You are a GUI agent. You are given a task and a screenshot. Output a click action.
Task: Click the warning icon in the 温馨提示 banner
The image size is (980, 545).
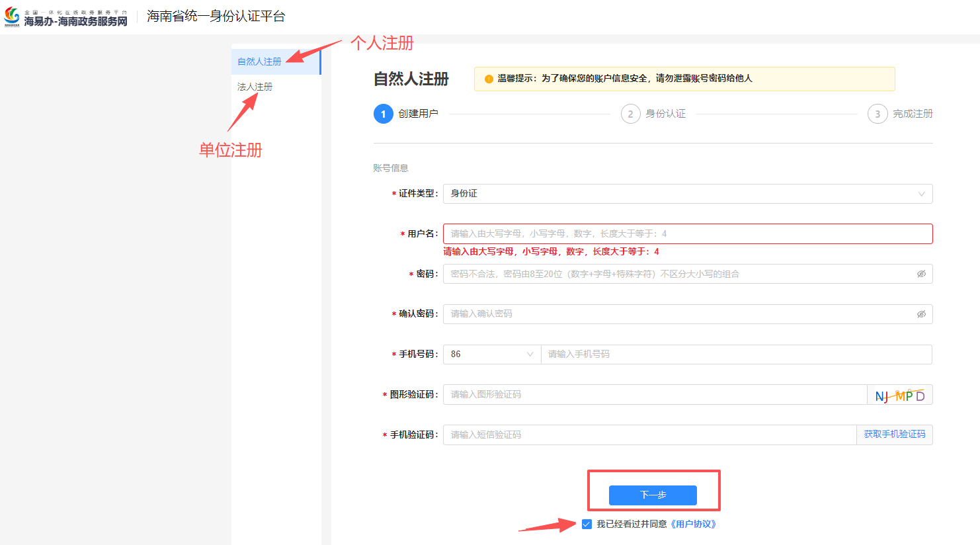(x=487, y=79)
